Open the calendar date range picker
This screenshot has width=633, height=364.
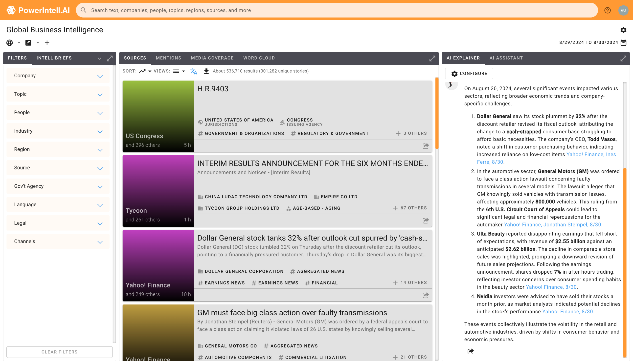click(x=623, y=42)
